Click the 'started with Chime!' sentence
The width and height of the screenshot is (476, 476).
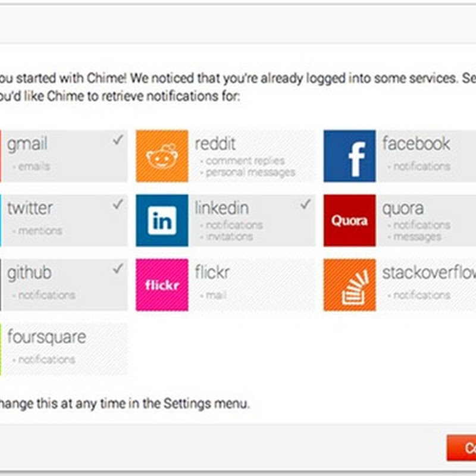[x=238, y=79]
